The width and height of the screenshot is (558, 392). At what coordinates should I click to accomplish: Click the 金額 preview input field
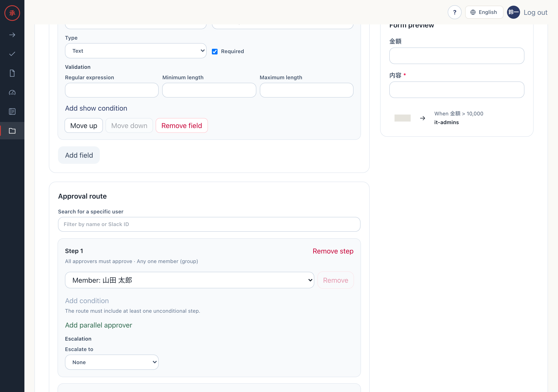(456, 56)
